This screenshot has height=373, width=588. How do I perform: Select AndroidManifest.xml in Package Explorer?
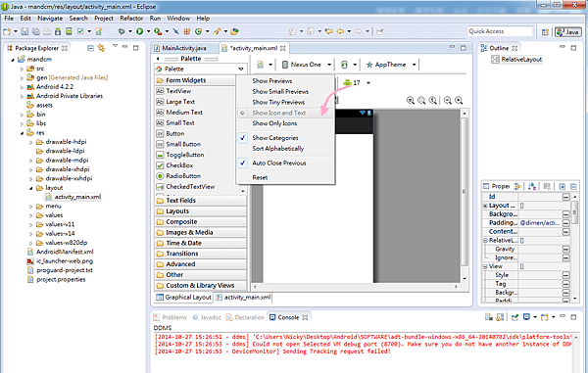coord(65,252)
